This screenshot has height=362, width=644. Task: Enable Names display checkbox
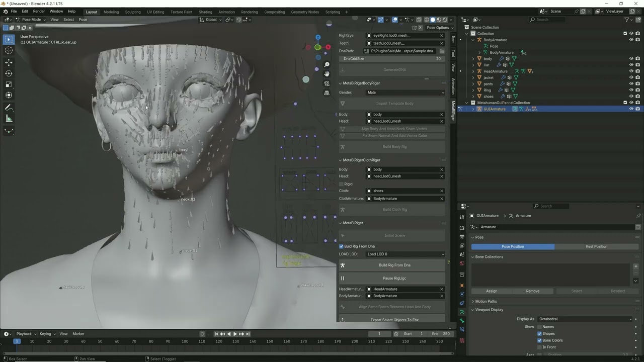[x=539, y=327]
